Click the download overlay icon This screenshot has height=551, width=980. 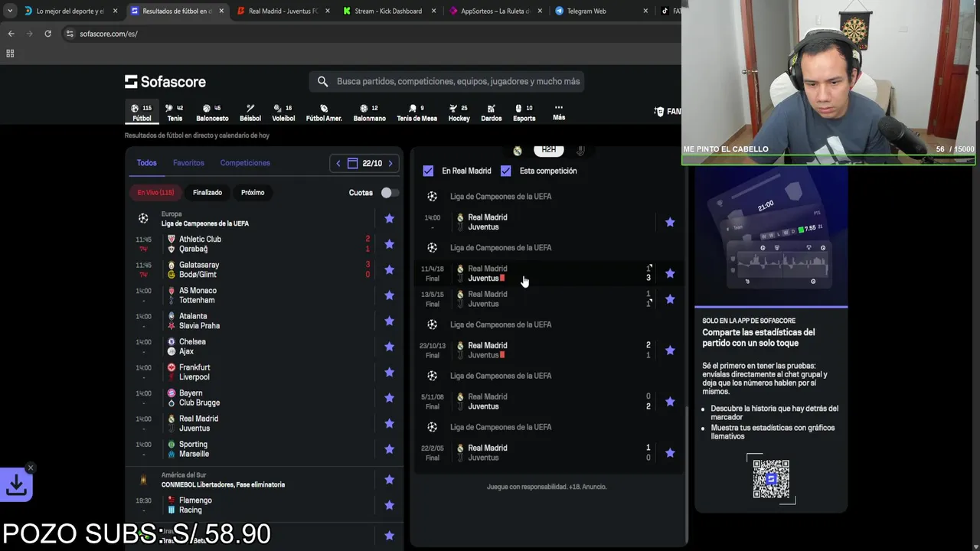click(x=16, y=485)
